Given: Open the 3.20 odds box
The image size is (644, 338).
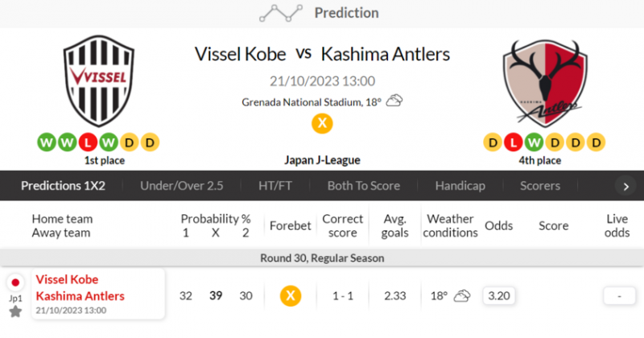Looking at the screenshot, I should coord(499,295).
